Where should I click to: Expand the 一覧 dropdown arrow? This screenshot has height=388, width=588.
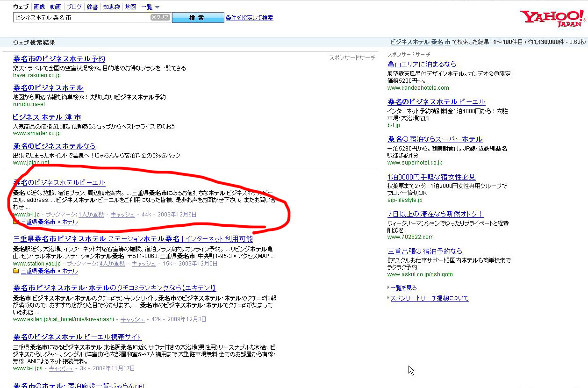pos(157,7)
